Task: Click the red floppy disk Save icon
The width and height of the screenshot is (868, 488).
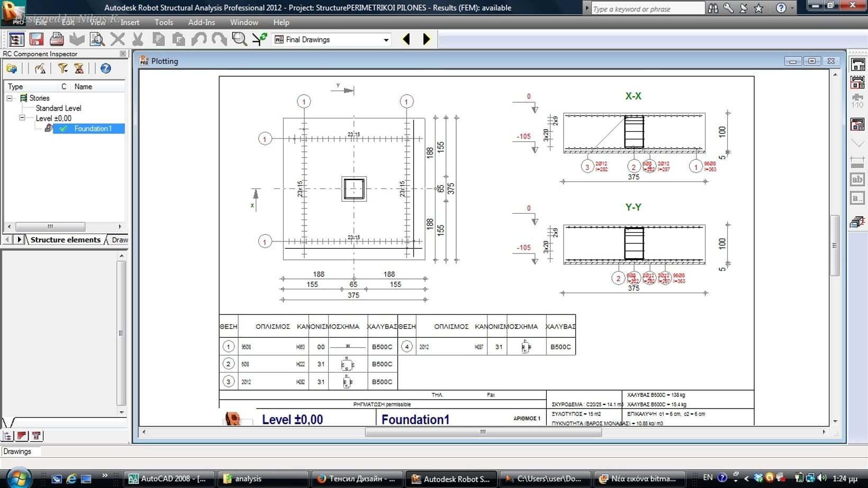Action: [36, 39]
